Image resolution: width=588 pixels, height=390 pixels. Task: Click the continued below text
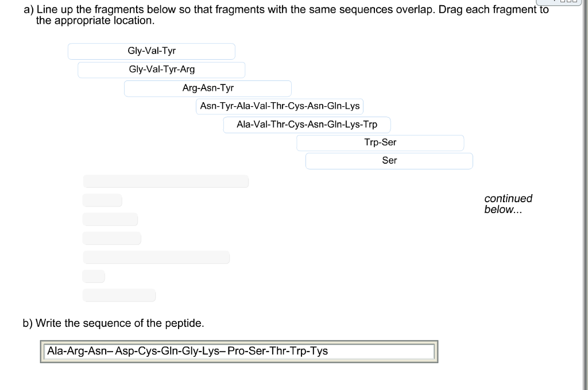coord(508,204)
